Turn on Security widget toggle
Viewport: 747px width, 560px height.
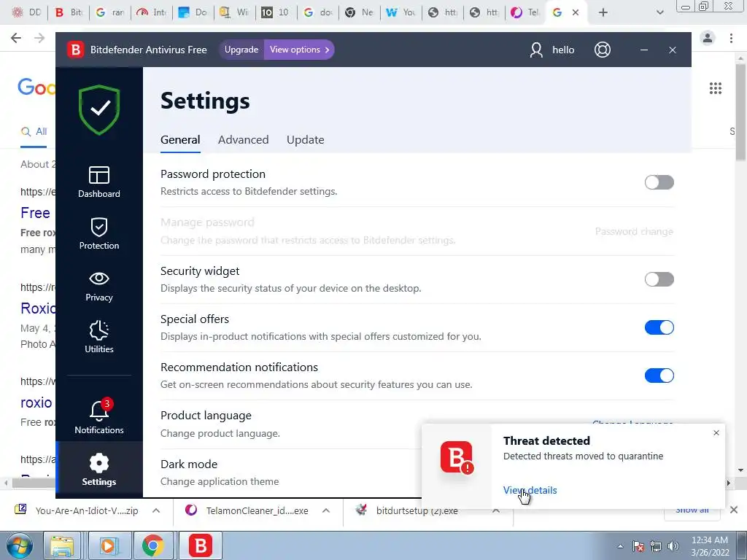coord(659,279)
